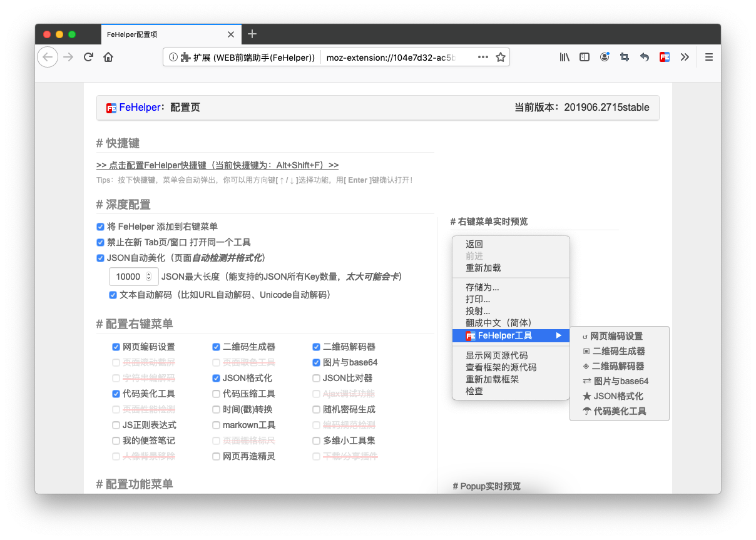Viewport: 756px width, 540px height.
Task: Enable the JSON比对器 checkbox
Action: point(316,378)
